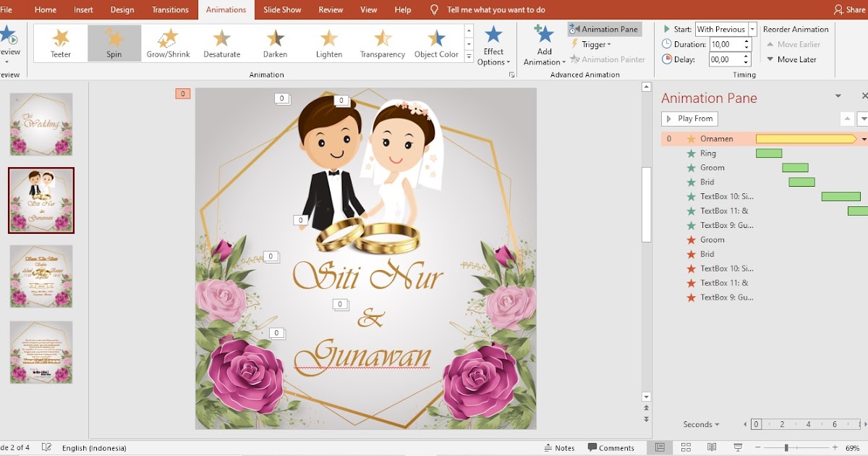Screen dimensions: 868x456
Task: Open the Trigger dropdown
Action: 593,44
